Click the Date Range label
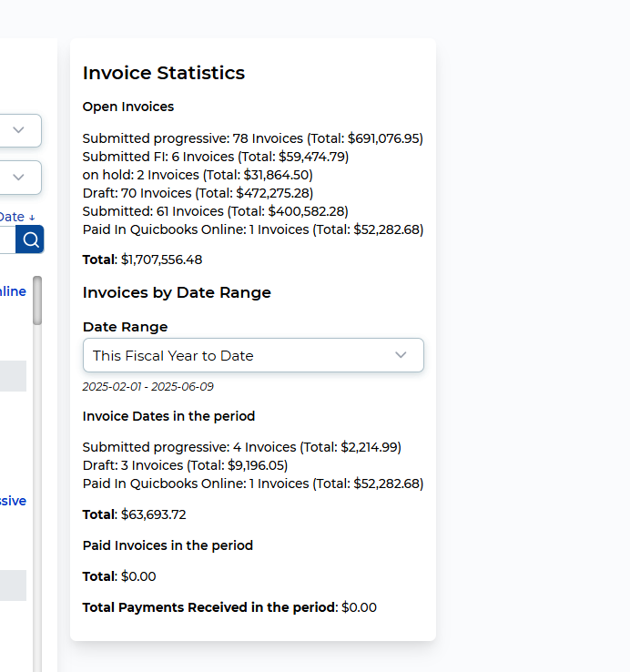This screenshot has width=630, height=672. click(125, 327)
